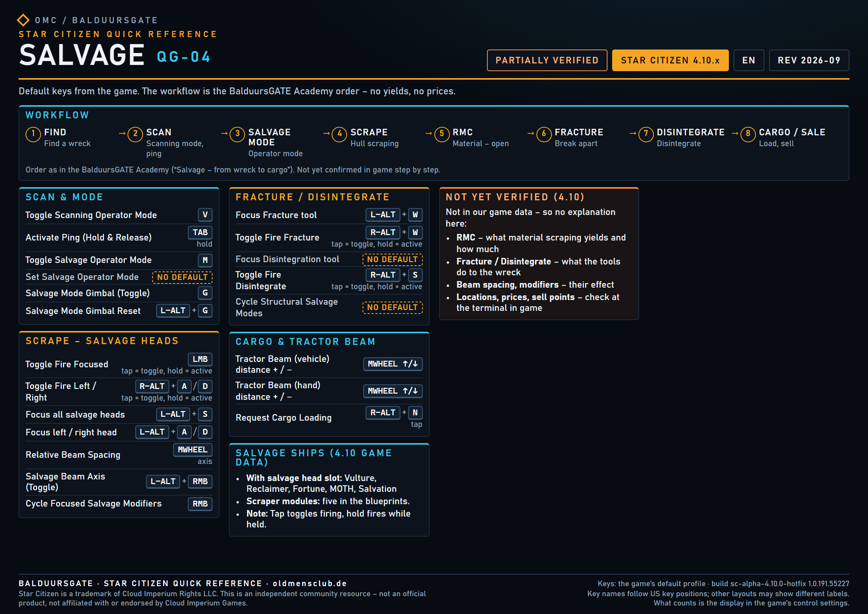Click the TAB key for Activate Ping
Viewport: 868px width, 614px height.
click(x=200, y=232)
